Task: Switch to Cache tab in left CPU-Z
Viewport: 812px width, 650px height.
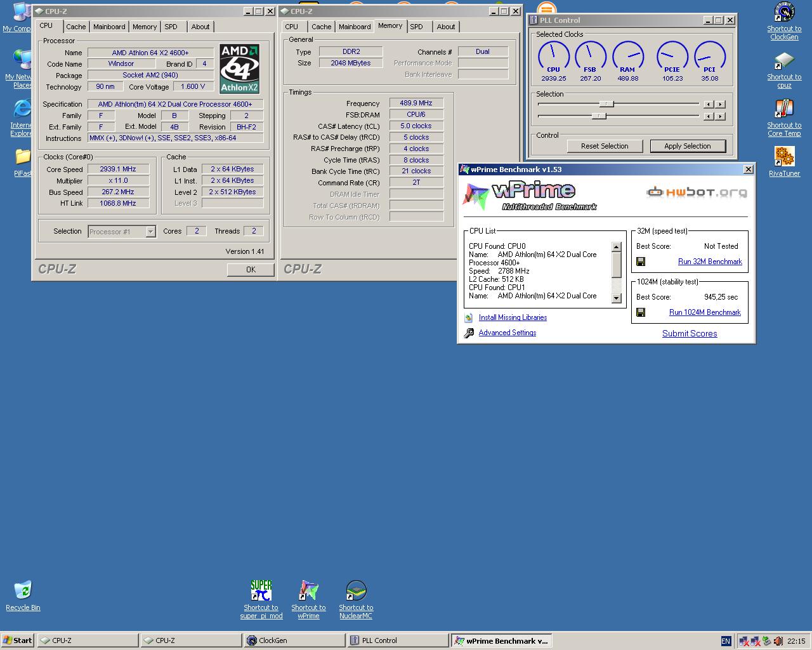Action: coord(76,27)
